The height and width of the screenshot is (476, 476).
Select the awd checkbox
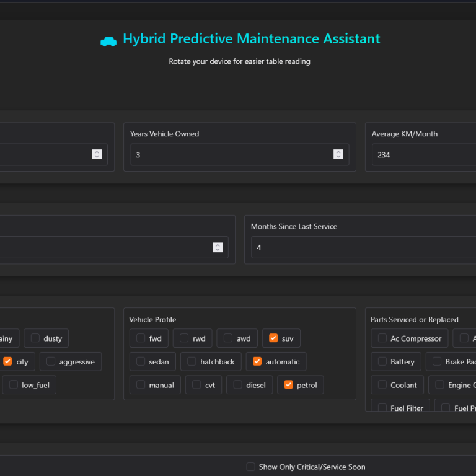click(228, 338)
